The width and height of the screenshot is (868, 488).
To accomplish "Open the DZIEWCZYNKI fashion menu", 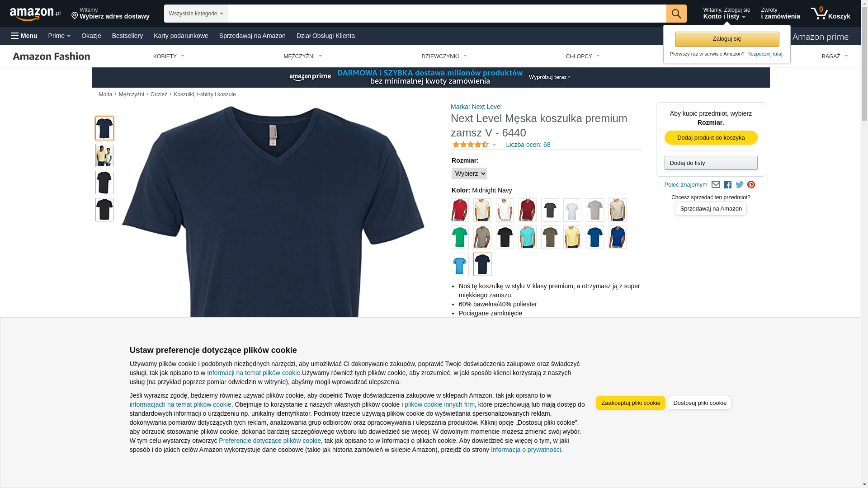I will coord(444,56).
